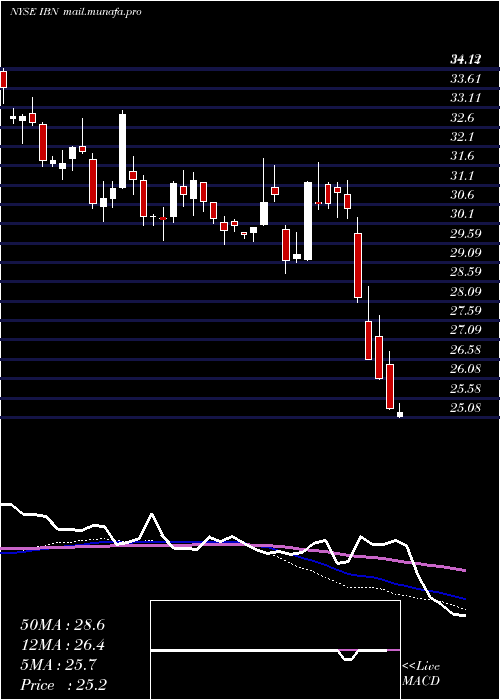Open the <<Live MACD label
Screen dimensions: 500x700
(421, 674)
